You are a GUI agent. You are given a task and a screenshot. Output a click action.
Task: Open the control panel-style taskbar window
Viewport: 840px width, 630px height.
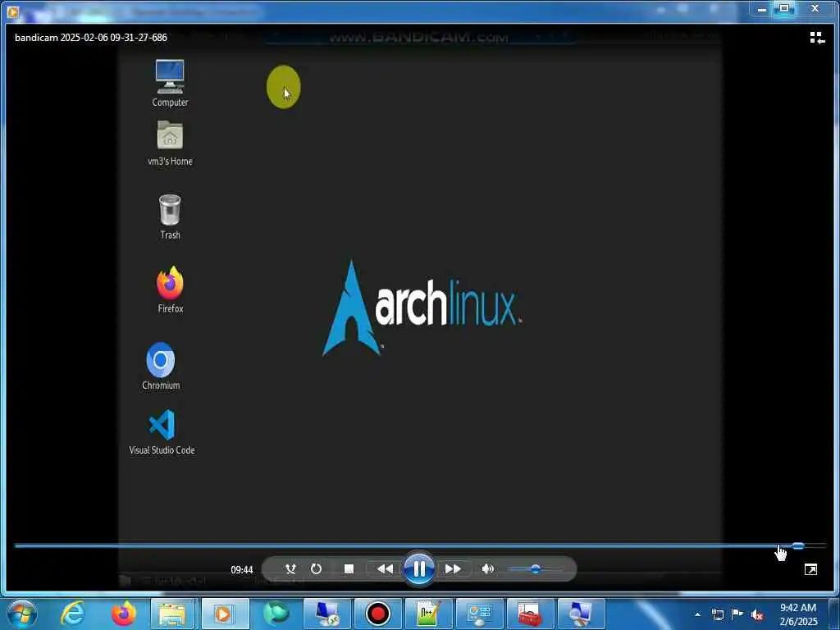tap(479, 614)
